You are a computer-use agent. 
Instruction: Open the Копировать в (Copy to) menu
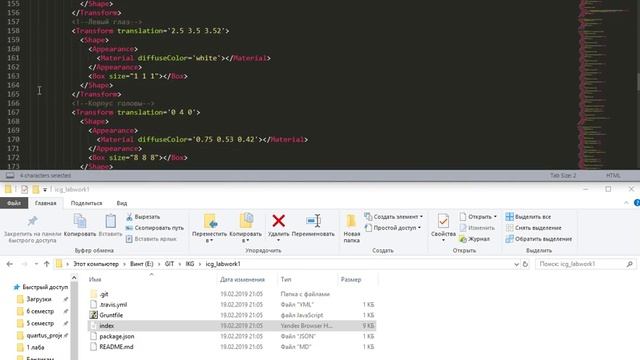coord(245,228)
